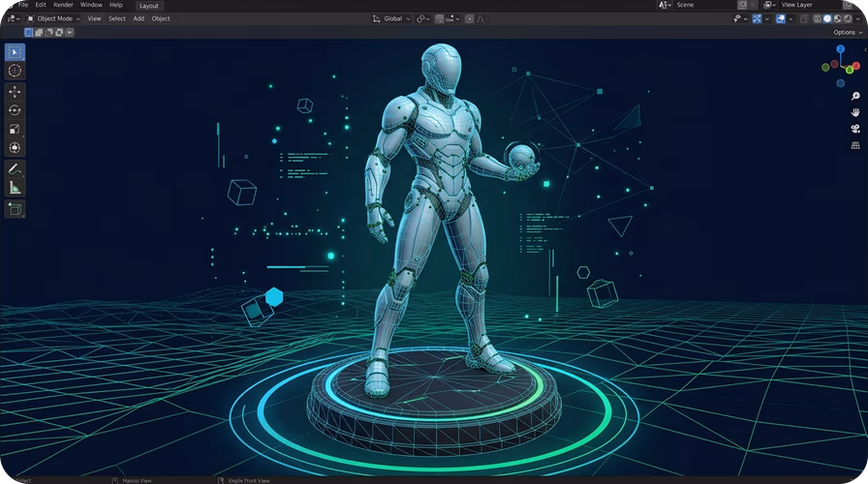868x484 pixels.
Task: Switch to the Layout workspace tab
Action: pos(149,6)
